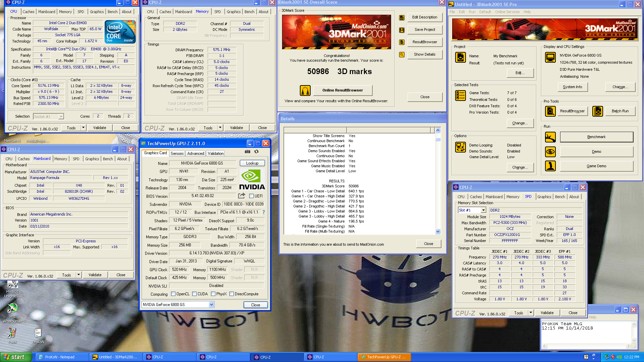The height and width of the screenshot is (362, 644).
Task: Open the ProKoN text file on desktop
Action: point(38,336)
